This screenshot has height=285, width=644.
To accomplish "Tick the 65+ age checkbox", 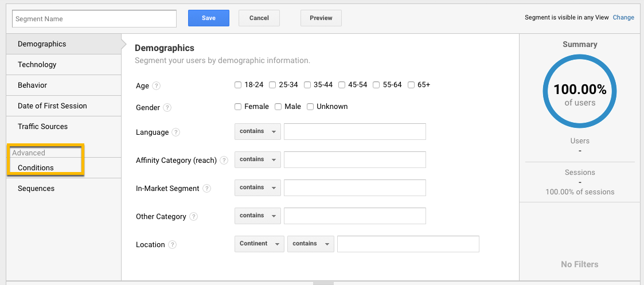I will click(x=411, y=85).
